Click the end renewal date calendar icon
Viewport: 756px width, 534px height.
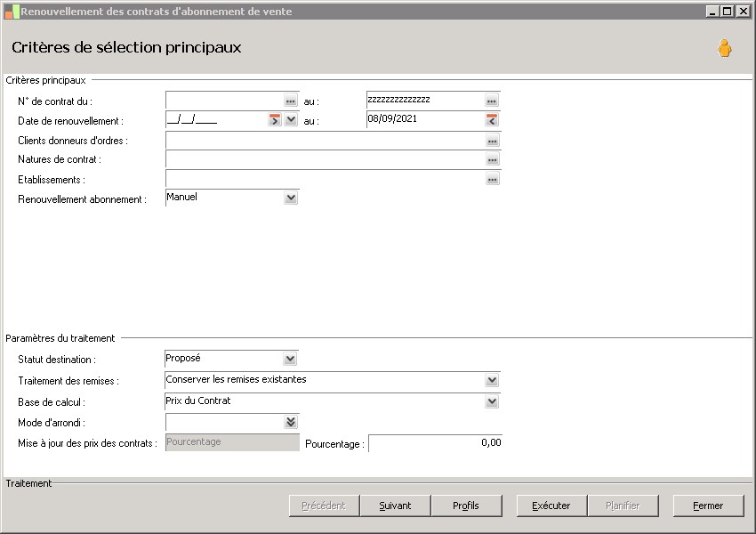coord(492,120)
